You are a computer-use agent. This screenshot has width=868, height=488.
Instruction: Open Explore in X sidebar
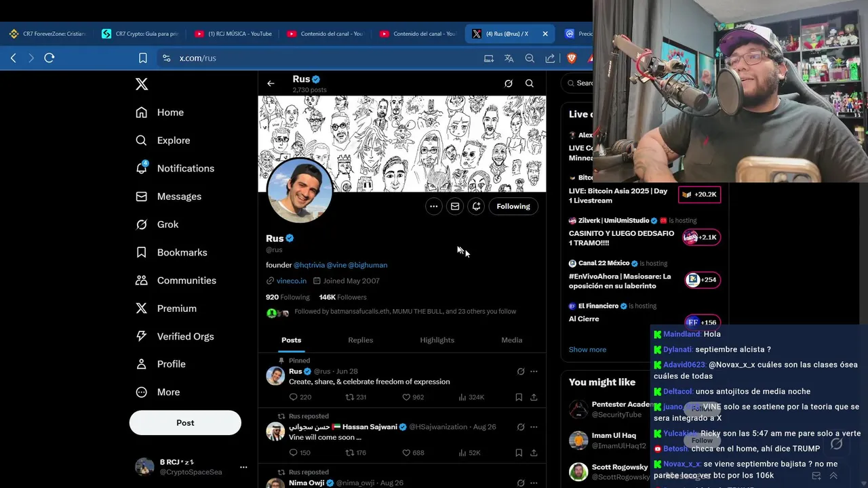163,140
